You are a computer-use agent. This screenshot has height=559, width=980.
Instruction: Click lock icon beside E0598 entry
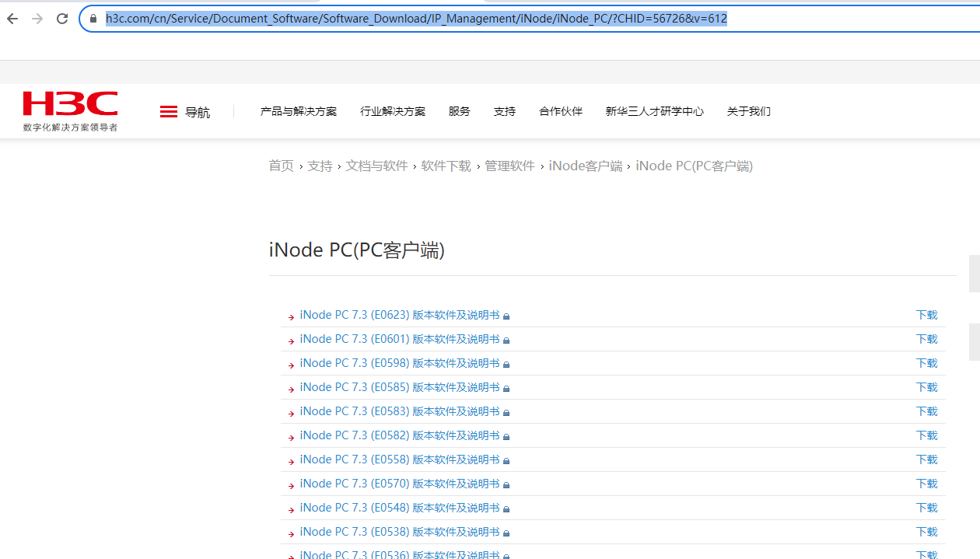506,365
